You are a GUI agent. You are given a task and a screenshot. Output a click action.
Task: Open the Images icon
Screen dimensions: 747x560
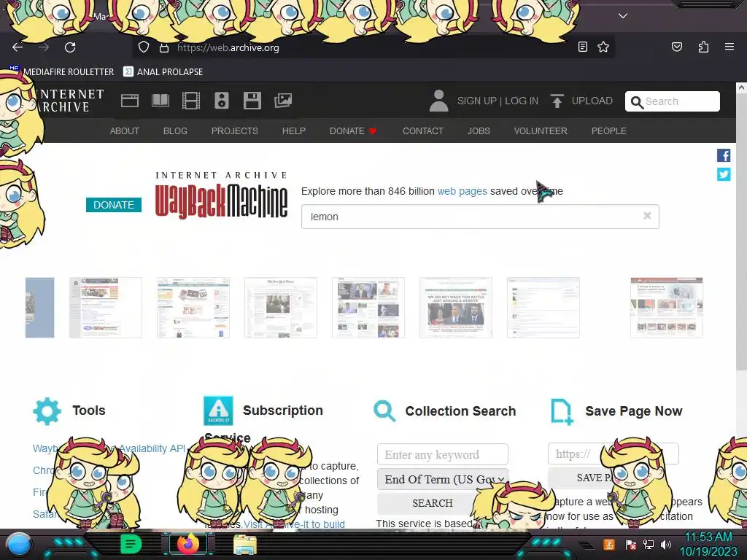[283, 101]
